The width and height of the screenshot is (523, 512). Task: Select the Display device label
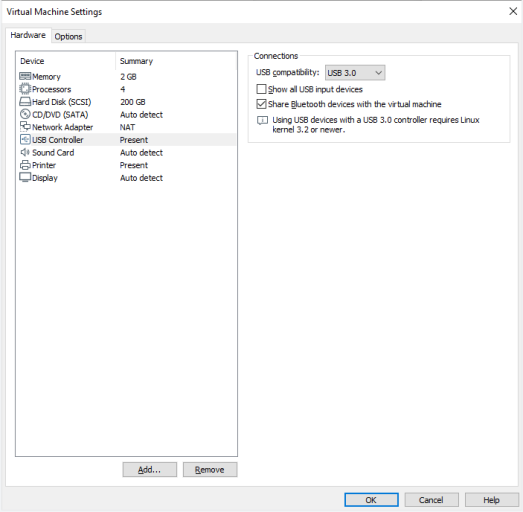coord(45,178)
